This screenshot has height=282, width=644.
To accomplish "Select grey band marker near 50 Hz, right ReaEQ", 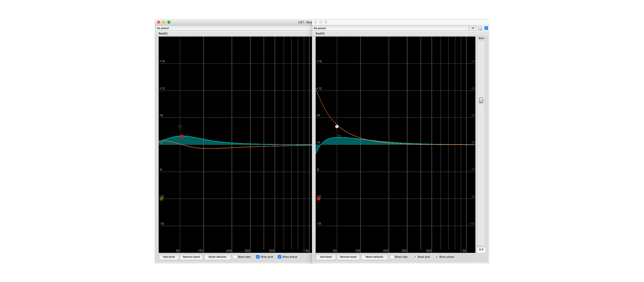I will coord(339,136).
